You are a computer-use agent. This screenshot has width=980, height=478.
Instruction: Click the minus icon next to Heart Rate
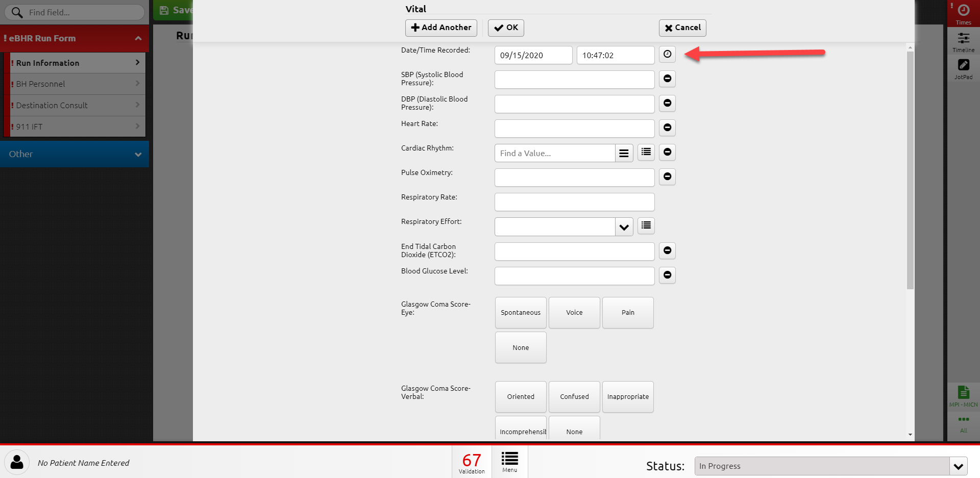667,128
